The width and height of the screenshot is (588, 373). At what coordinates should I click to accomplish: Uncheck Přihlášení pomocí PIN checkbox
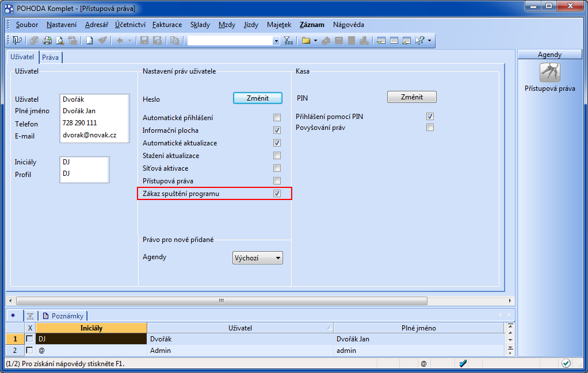[430, 117]
